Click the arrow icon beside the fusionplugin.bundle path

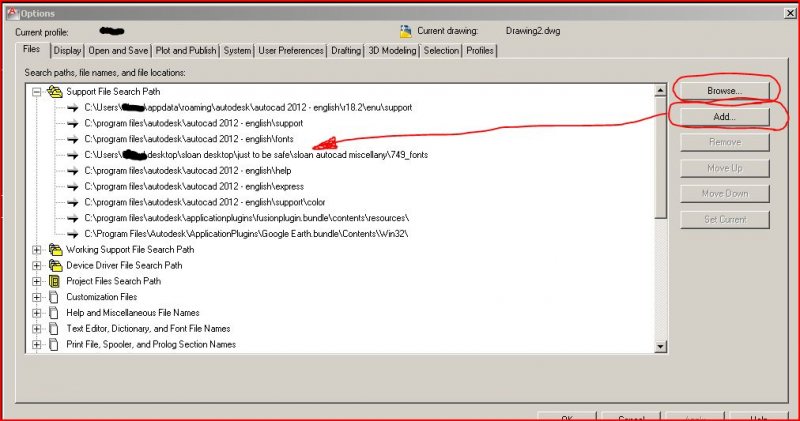pos(72,218)
